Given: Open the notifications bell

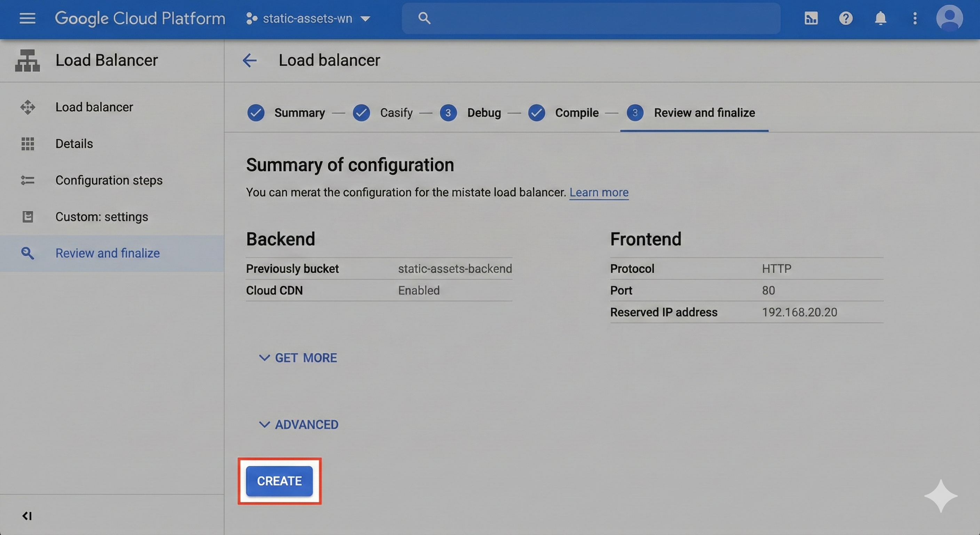Looking at the screenshot, I should coord(880,18).
